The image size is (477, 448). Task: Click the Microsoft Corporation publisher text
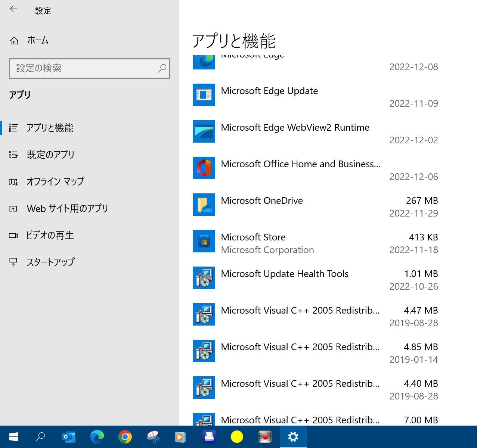(x=267, y=250)
